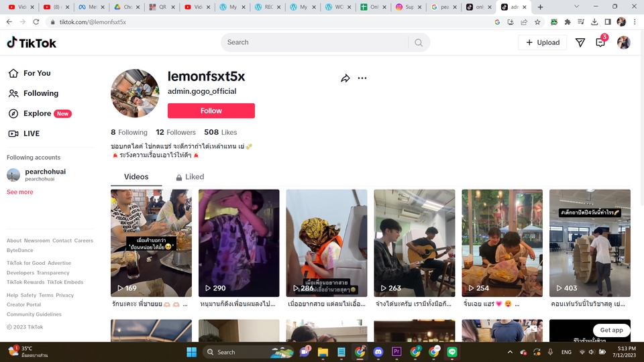
Task: Expand the tab search dropdown
Action: (x=577, y=7)
